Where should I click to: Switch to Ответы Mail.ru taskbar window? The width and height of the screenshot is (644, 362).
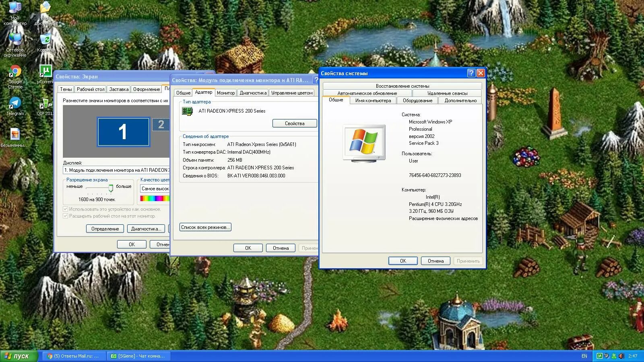(x=74, y=356)
